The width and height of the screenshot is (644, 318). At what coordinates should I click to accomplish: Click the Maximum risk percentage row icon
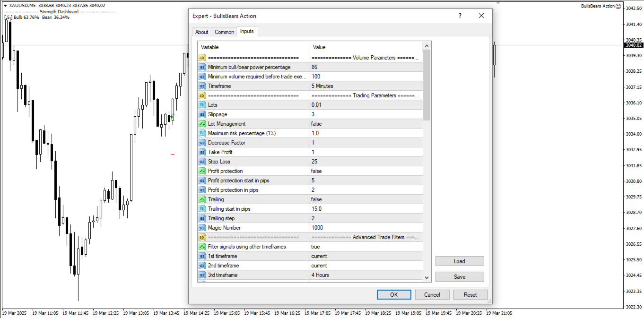(202, 133)
